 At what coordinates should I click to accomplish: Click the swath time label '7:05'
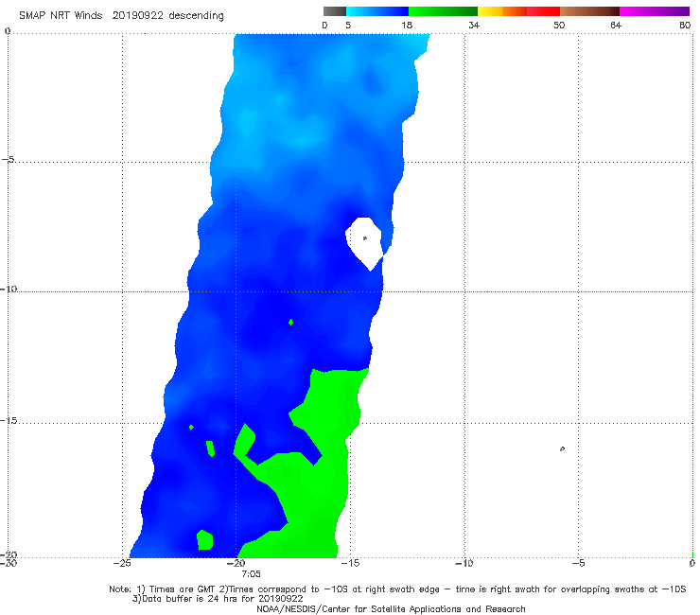[251, 574]
